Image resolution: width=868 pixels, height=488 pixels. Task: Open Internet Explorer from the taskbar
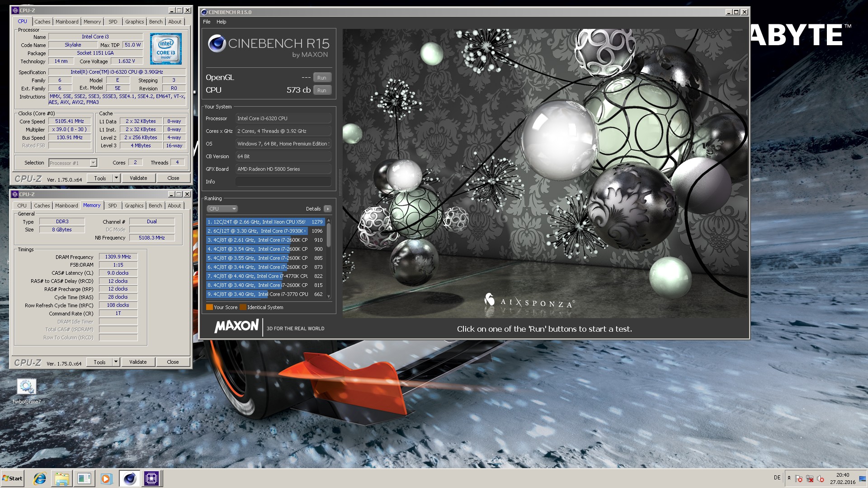coord(40,479)
